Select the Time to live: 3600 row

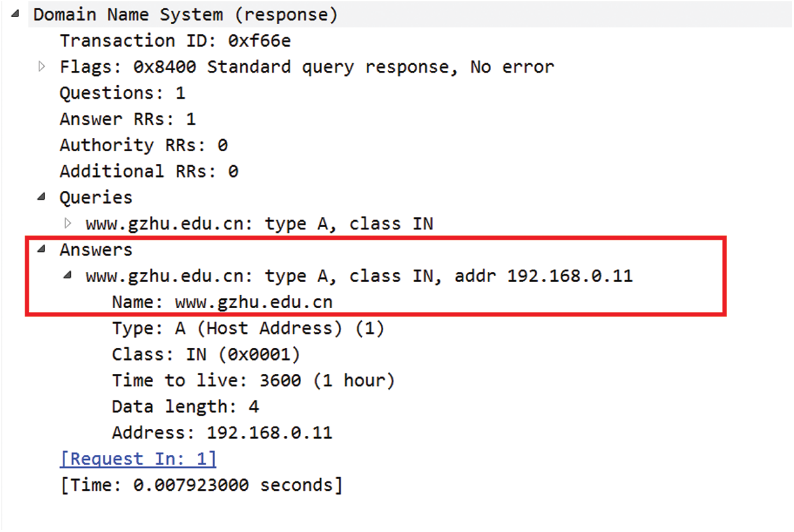(253, 380)
